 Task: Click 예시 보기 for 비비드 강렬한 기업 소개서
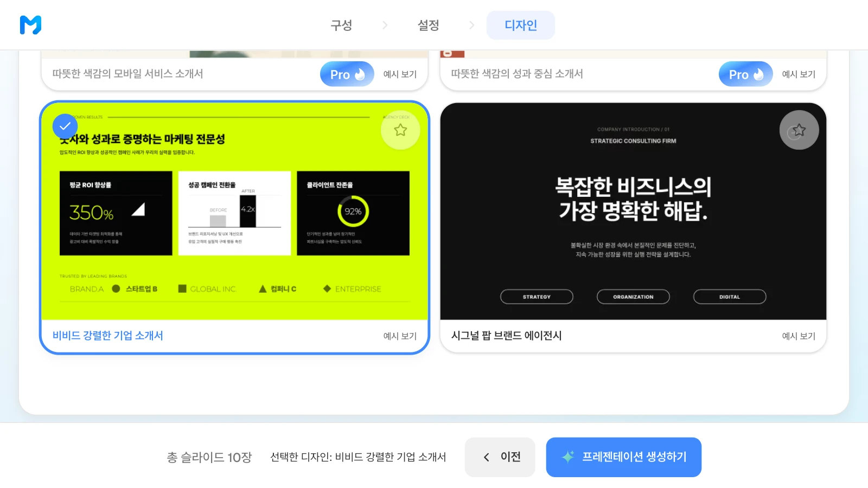400,336
